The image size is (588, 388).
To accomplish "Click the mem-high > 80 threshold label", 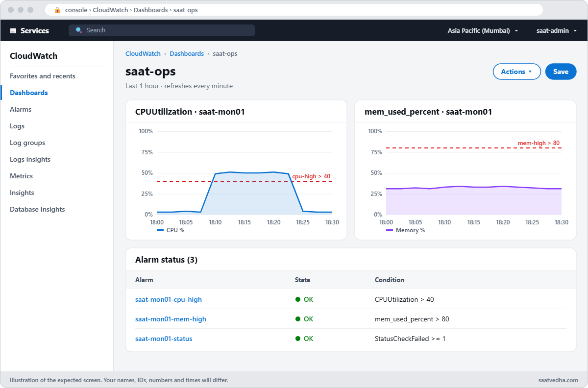I will tap(539, 143).
